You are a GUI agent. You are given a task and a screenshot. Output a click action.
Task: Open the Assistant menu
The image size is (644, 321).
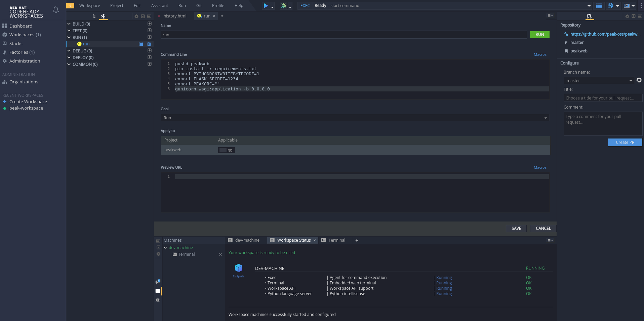[x=160, y=6]
